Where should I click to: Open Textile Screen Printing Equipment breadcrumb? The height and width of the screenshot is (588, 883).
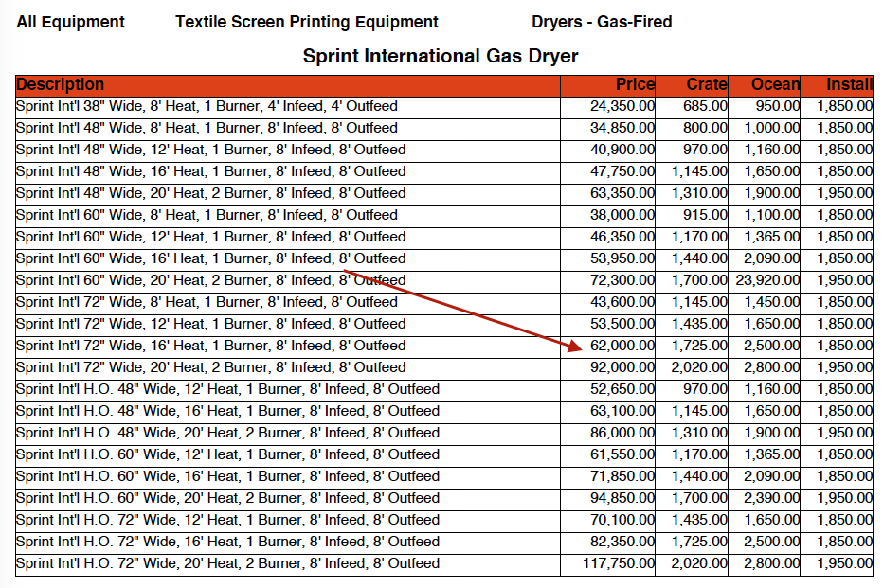tap(306, 22)
